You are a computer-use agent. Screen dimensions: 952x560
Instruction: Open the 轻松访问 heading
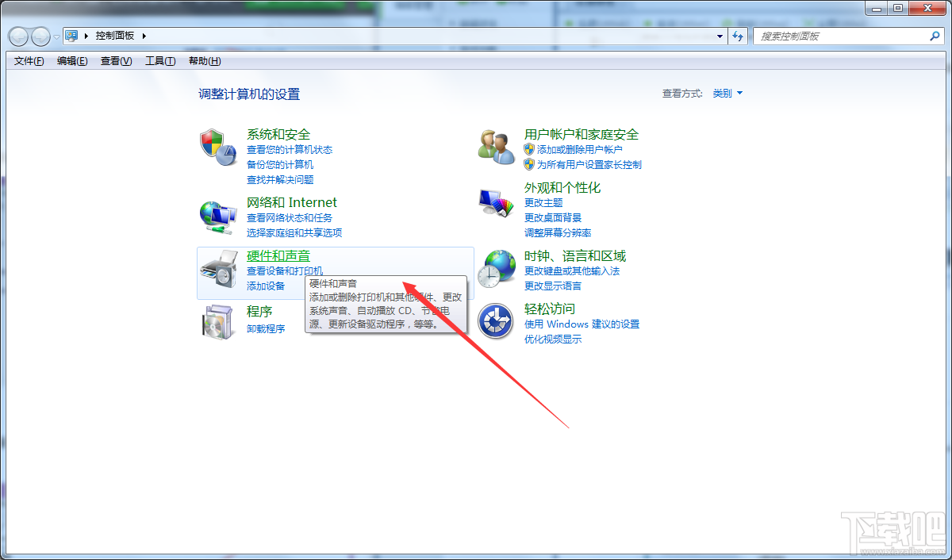(x=550, y=309)
